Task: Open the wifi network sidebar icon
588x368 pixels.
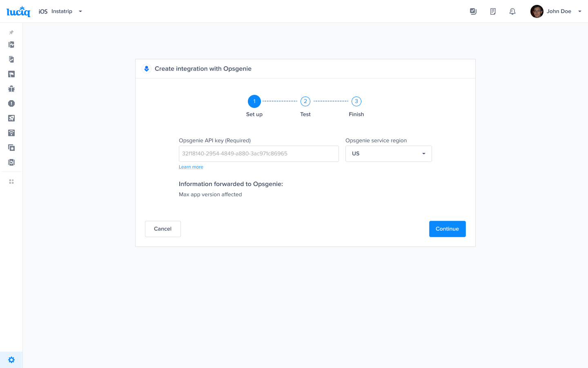Action: click(11, 133)
